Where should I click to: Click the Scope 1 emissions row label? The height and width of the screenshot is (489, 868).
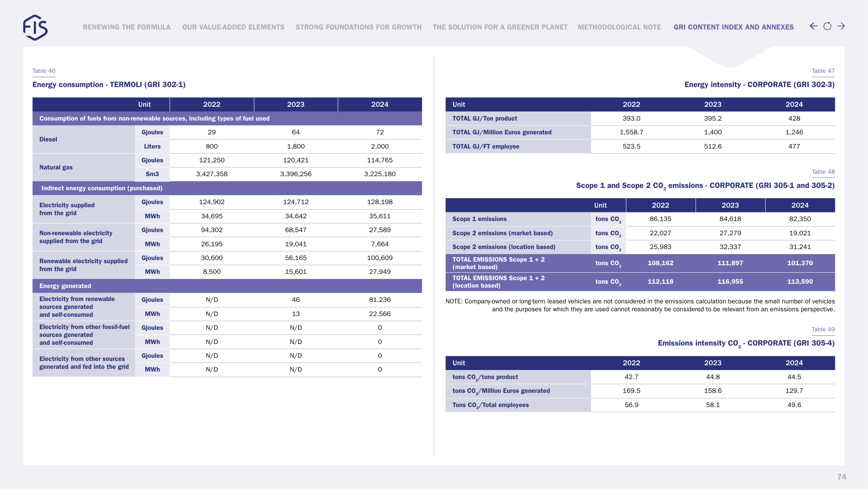click(x=479, y=219)
